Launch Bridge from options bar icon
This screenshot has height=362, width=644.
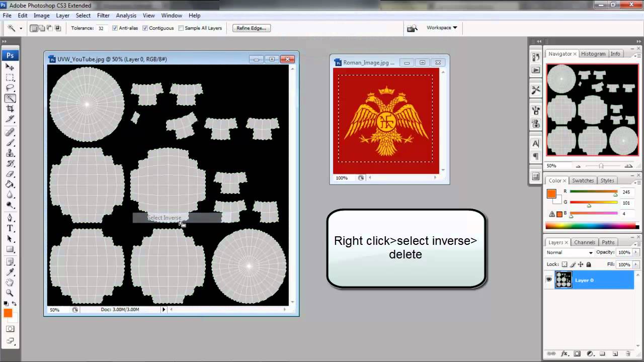[x=412, y=28]
